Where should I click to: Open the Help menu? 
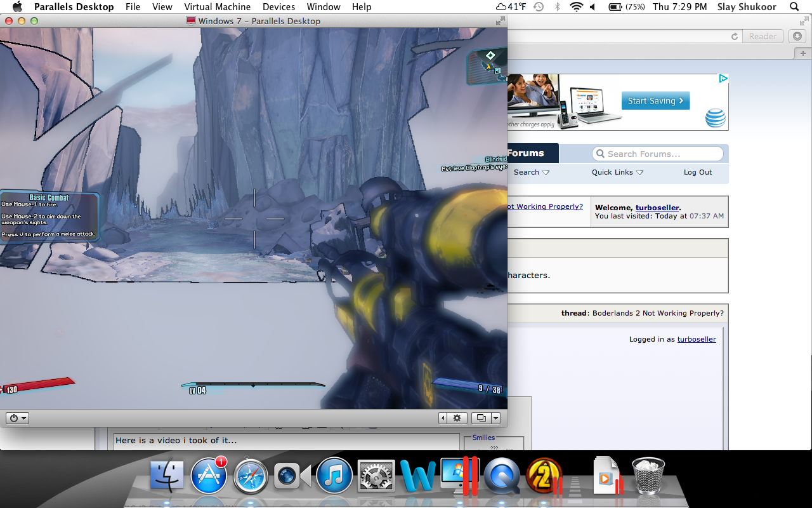tap(362, 7)
